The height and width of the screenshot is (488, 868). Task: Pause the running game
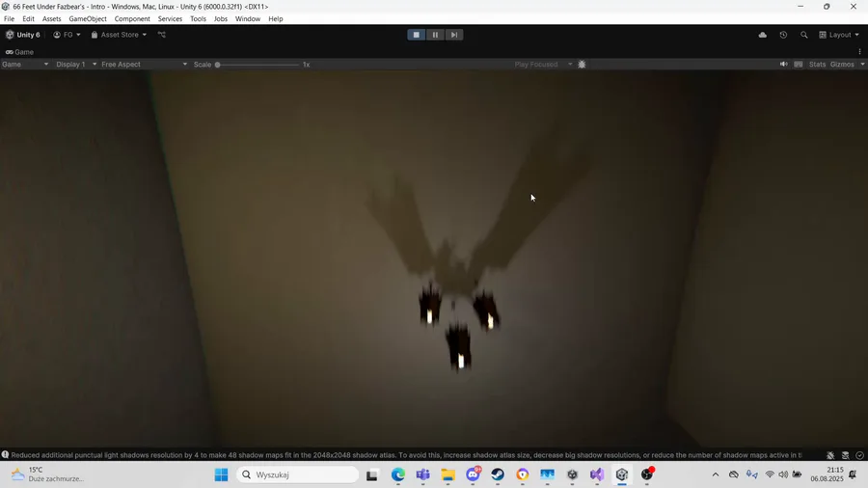[435, 35]
